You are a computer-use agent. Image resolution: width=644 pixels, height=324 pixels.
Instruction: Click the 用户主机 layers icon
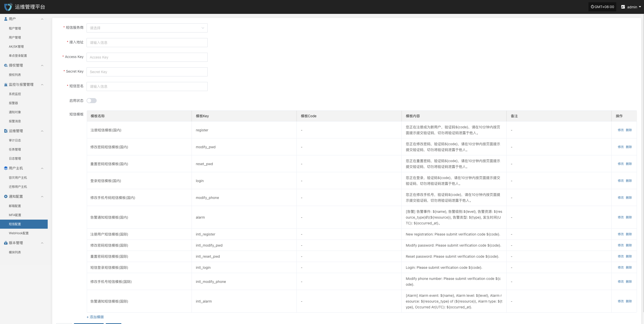click(x=6, y=168)
